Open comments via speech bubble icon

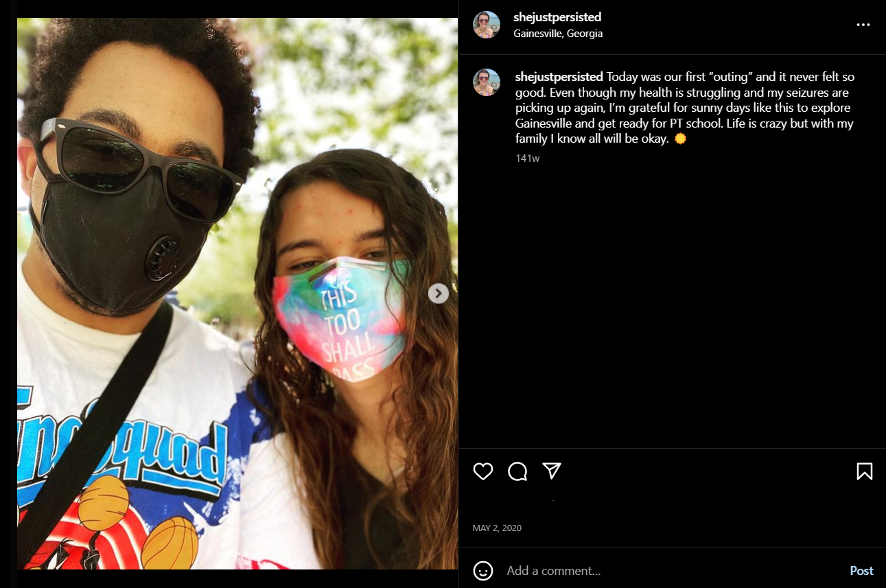click(517, 471)
